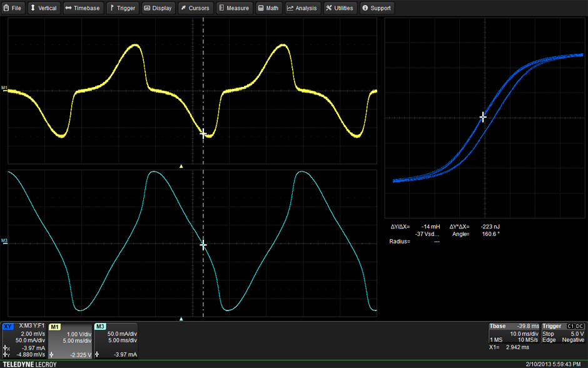Screen dimensions: 588x368
Task: Click the Display screen icon
Action: pos(147,8)
